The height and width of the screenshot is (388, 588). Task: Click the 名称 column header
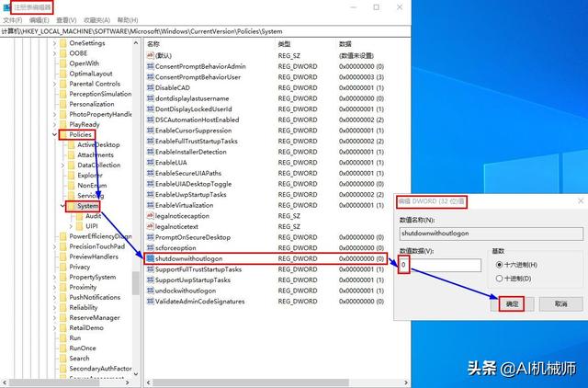tap(153, 44)
